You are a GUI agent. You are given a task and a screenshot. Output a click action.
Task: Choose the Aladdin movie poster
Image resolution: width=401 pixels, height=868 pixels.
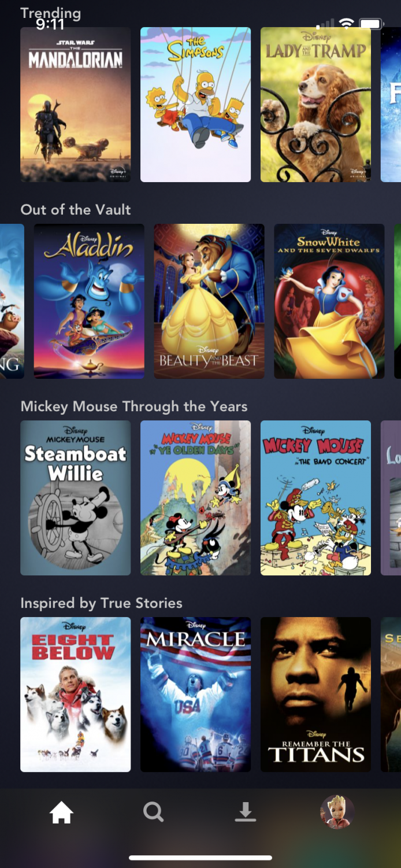(89, 301)
